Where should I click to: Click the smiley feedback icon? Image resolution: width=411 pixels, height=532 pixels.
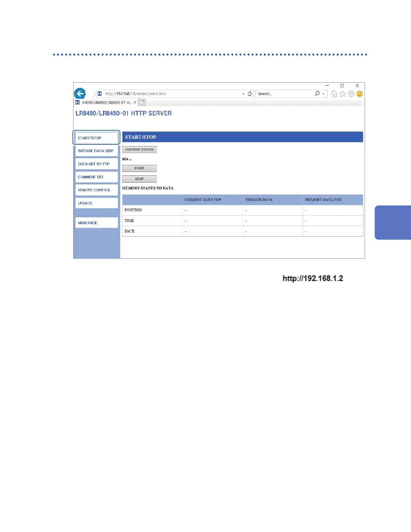tap(360, 94)
